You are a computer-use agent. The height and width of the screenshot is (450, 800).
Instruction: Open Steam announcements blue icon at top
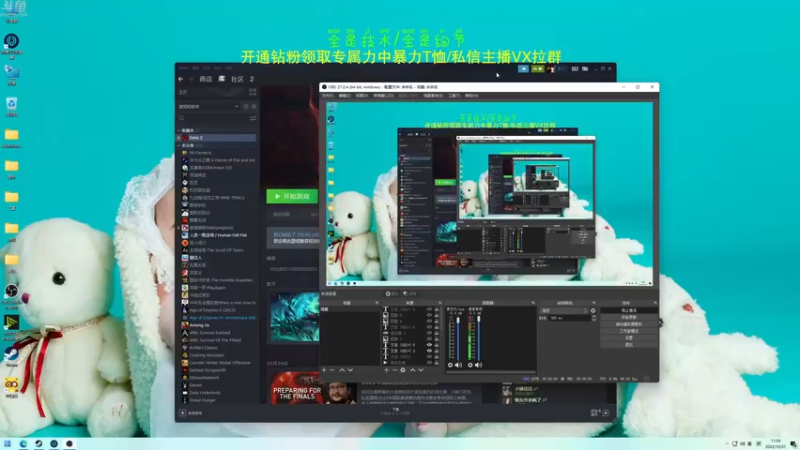tap(523, 68)
